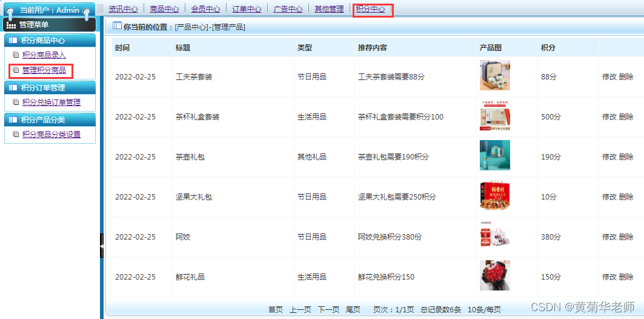The image size is (644, 319).
Task: Click the 积分订单管理 section header icon
Action: click(x=13, y=87)
